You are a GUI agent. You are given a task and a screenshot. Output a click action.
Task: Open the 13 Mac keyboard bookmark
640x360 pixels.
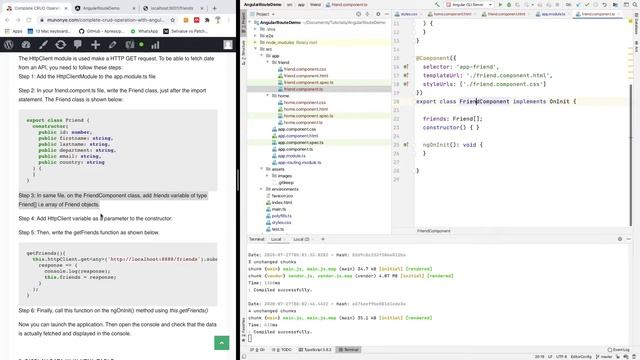49,31
